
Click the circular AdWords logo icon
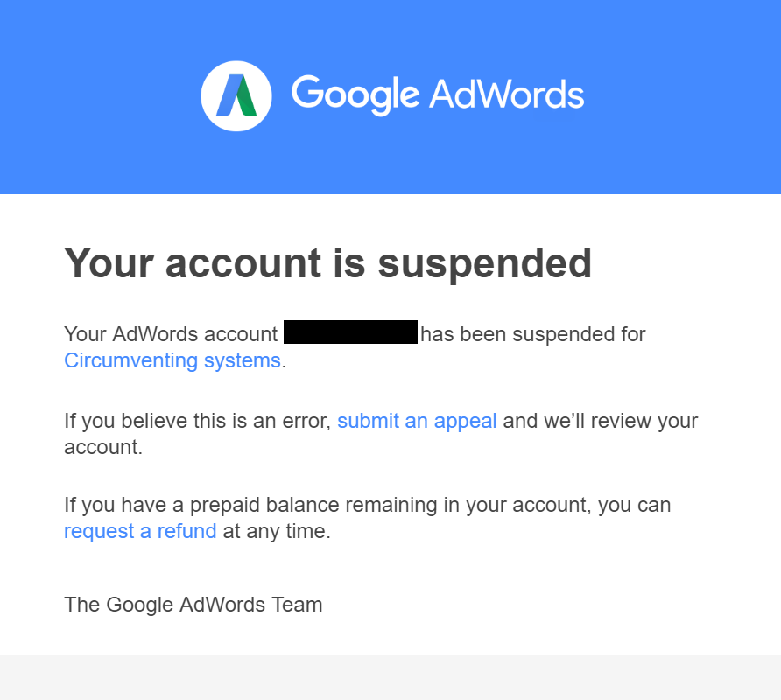click(236, 96)
